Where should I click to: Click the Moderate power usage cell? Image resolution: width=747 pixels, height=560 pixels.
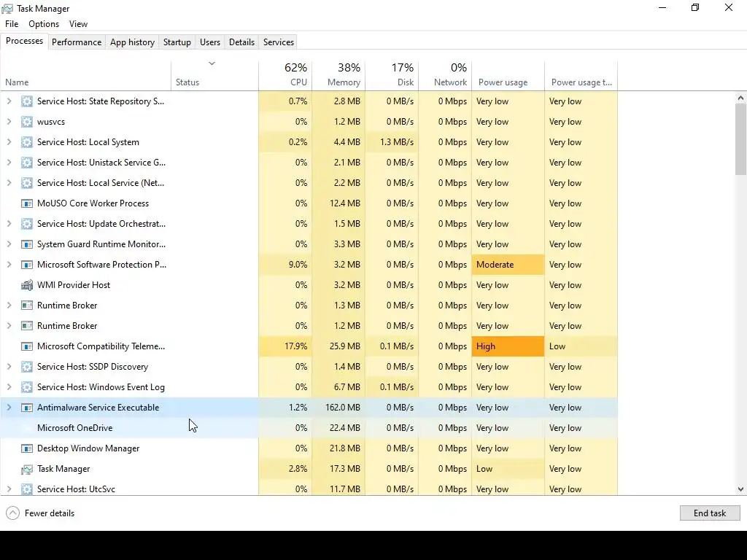tap(508, 265)
